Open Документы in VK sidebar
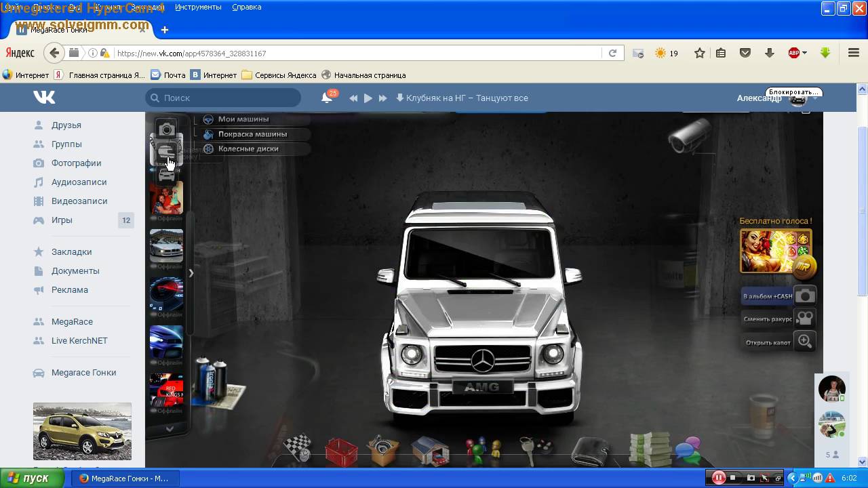Image resolution: width=868 pixels, height=488 pixels. coord(75,270)
